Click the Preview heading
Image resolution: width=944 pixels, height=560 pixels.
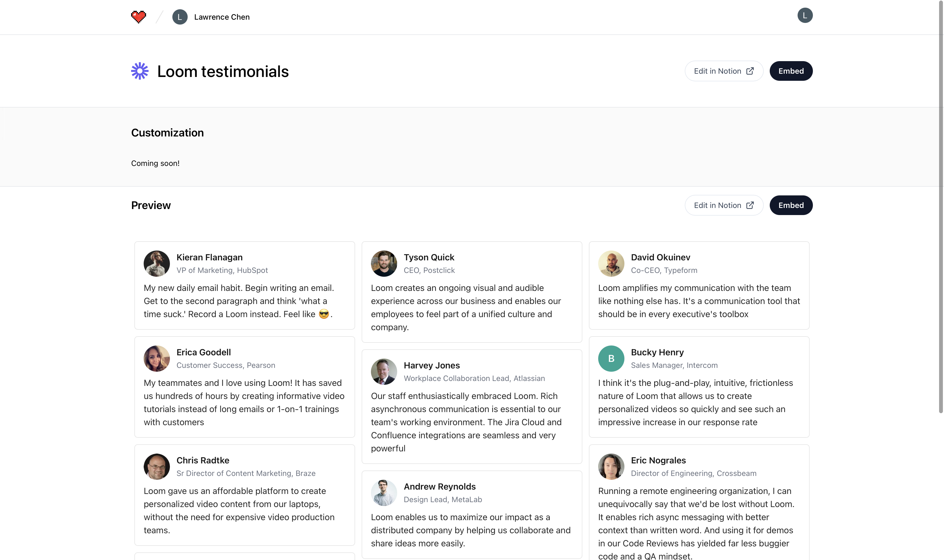151,205
